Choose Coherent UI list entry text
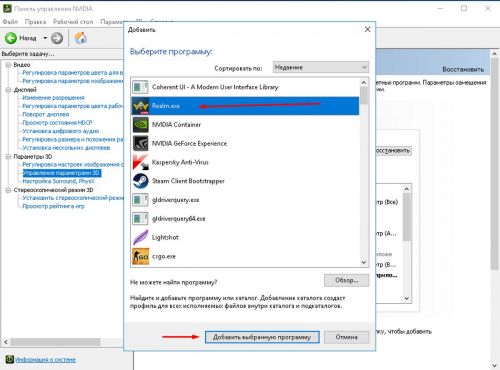 [x=215, y=87]
